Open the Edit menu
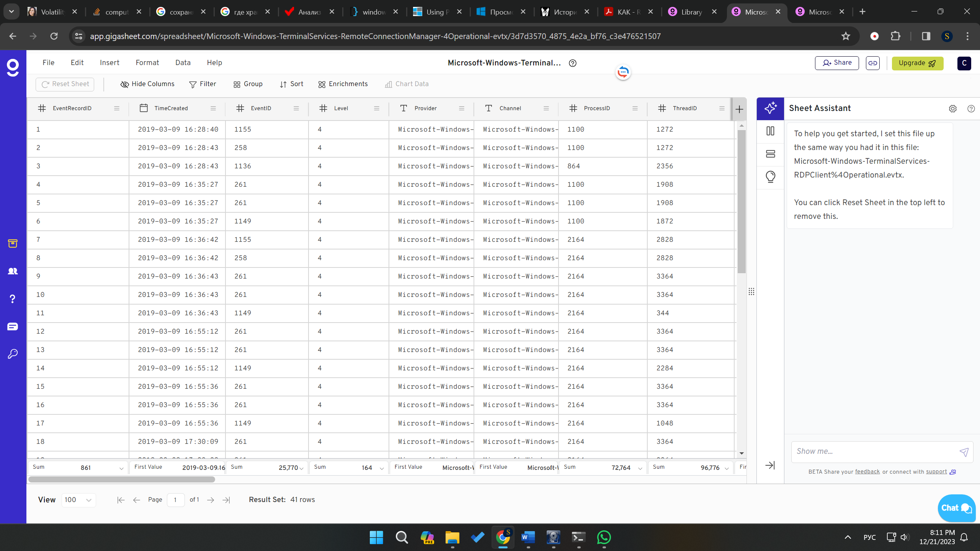This screenshot has height=551, width=980. pos(77,63)
